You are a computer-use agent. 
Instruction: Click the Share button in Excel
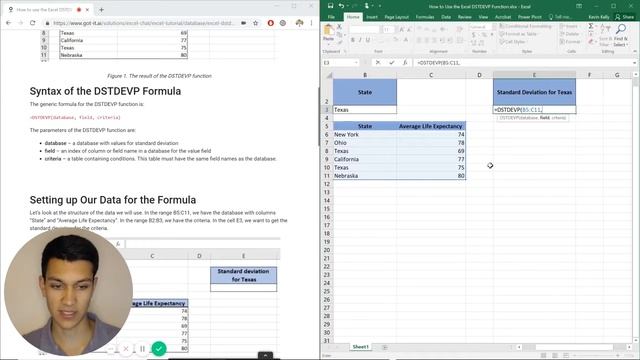click(625, 17)
